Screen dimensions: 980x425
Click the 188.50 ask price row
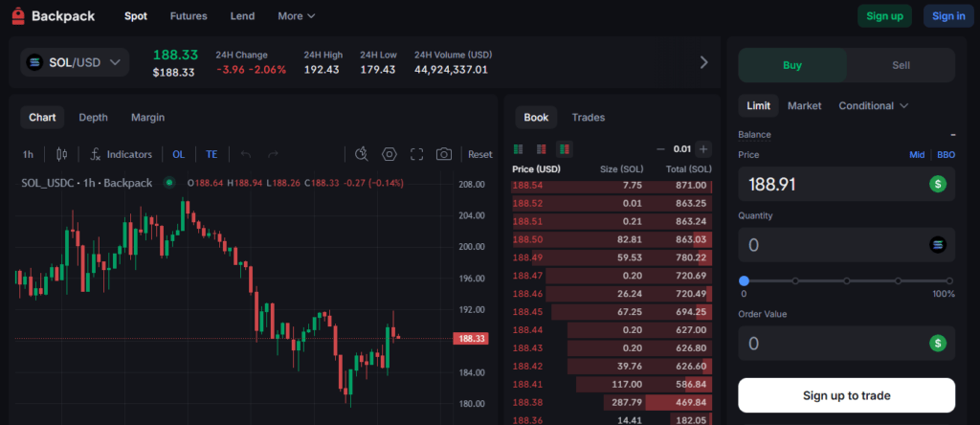point(612,239)
